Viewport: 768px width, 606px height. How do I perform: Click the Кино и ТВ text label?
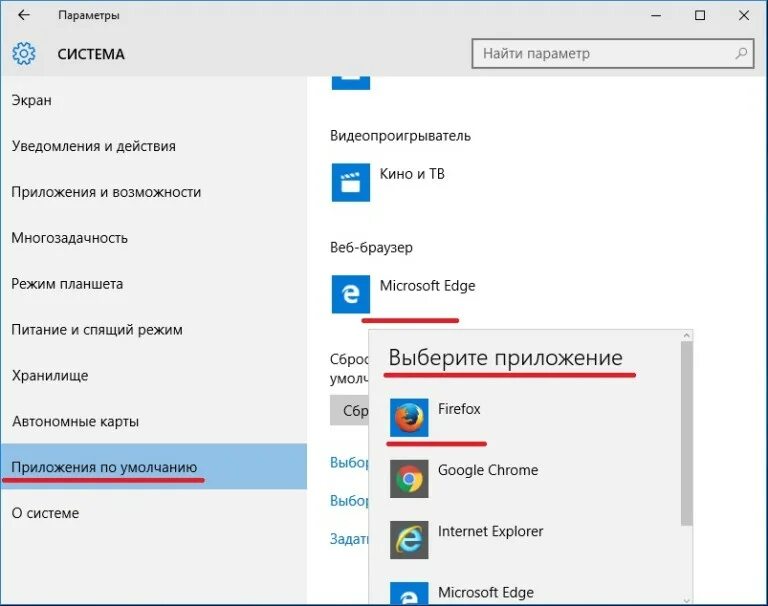click(412, 174)
